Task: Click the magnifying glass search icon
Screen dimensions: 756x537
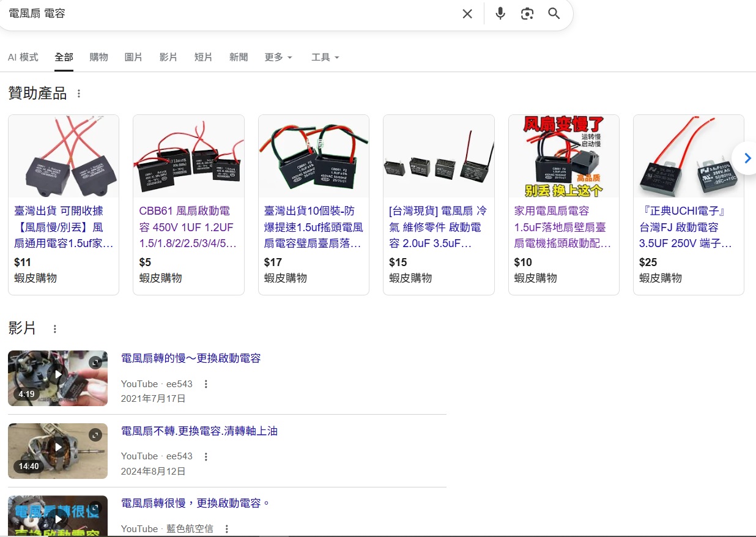Action: pyautogui.click(x=554, y=13)
